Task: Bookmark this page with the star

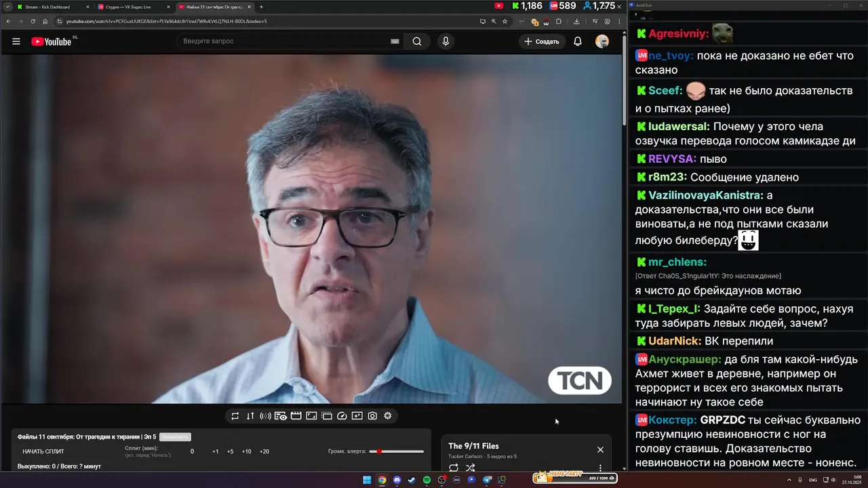Action: 505,21
